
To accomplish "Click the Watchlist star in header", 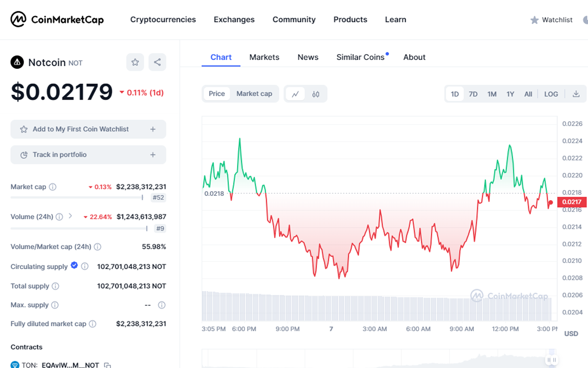I will pos(535,20).
